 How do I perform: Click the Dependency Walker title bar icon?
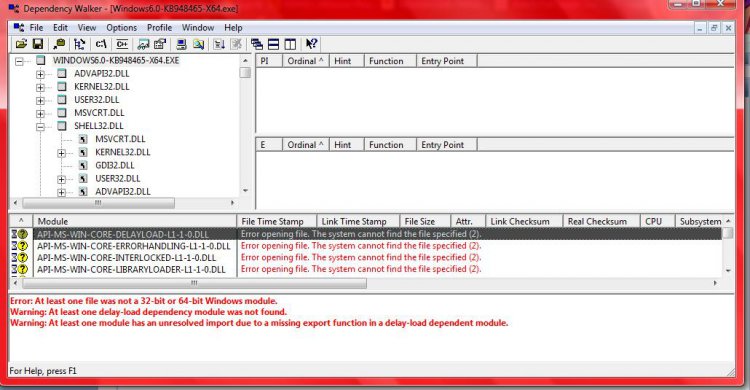14,8
